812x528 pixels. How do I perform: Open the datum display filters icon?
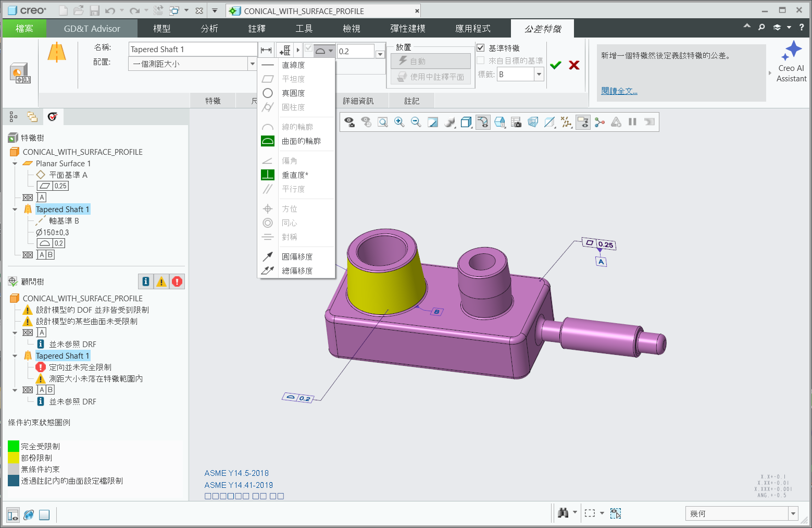click(x=566, y=122)
